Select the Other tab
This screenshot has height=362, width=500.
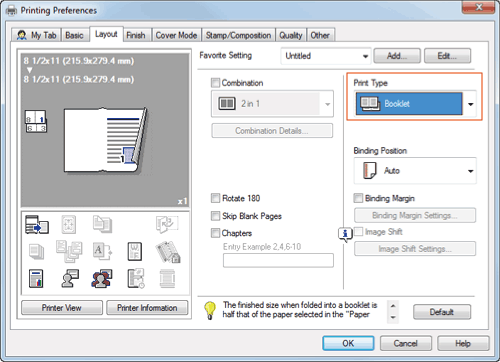[x=320, y=35]
